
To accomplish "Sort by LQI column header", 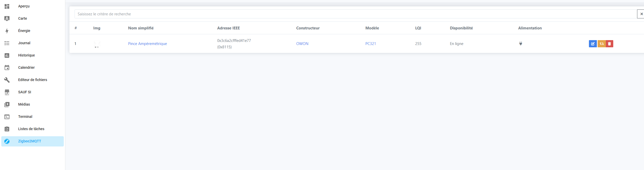I will 418,28.
